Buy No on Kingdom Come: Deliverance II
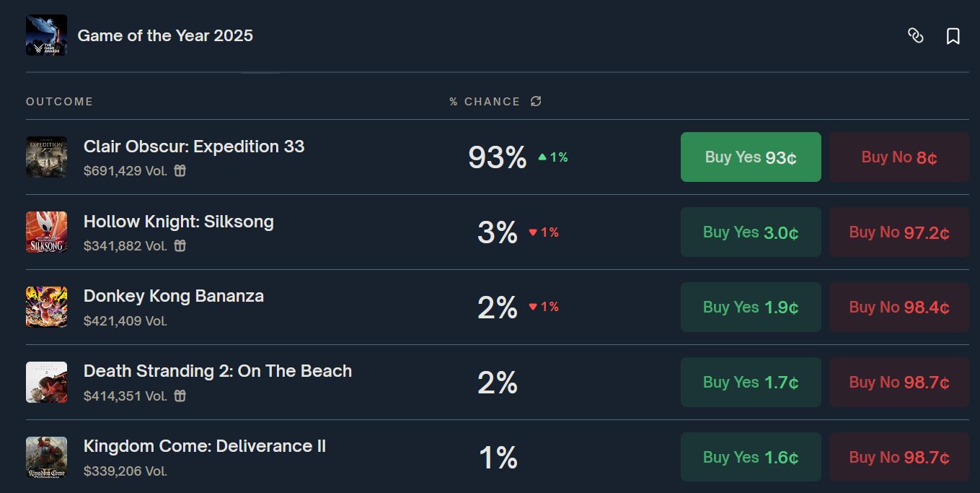This screenshot has width=980, height=493. point(899,457)
